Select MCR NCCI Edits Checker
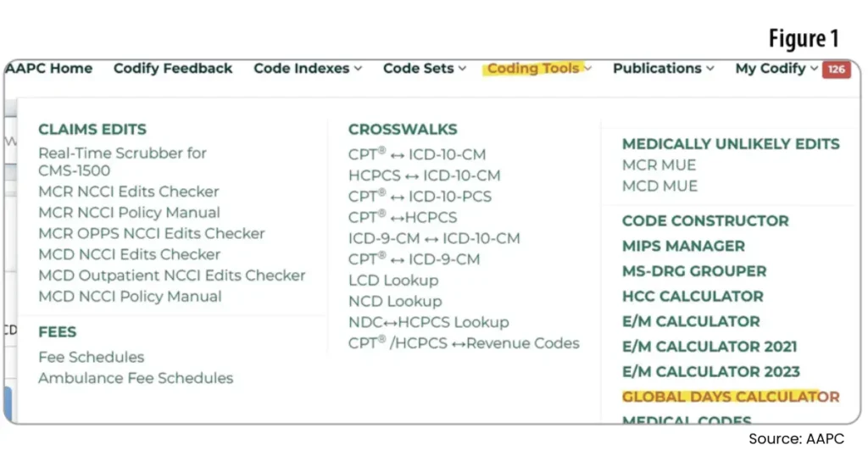This screenshot has width=868, height=456. pyautogui.click(x=129, y=192)
